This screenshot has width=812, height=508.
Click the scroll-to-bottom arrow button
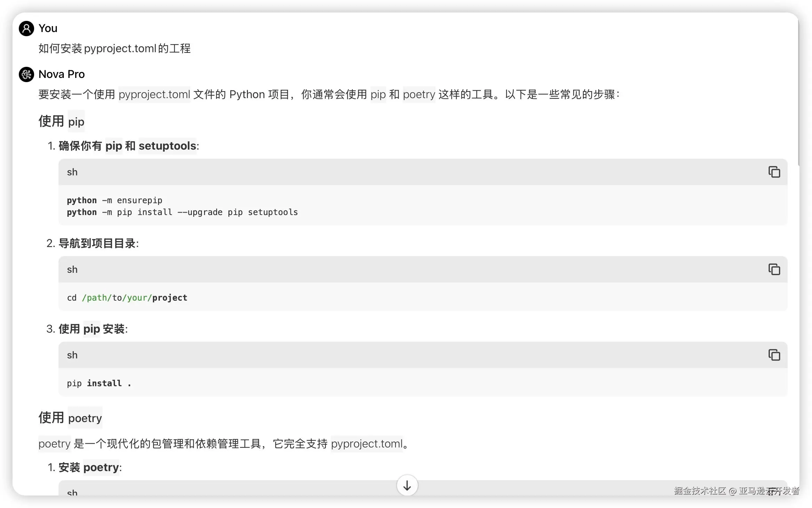[407, 485]
